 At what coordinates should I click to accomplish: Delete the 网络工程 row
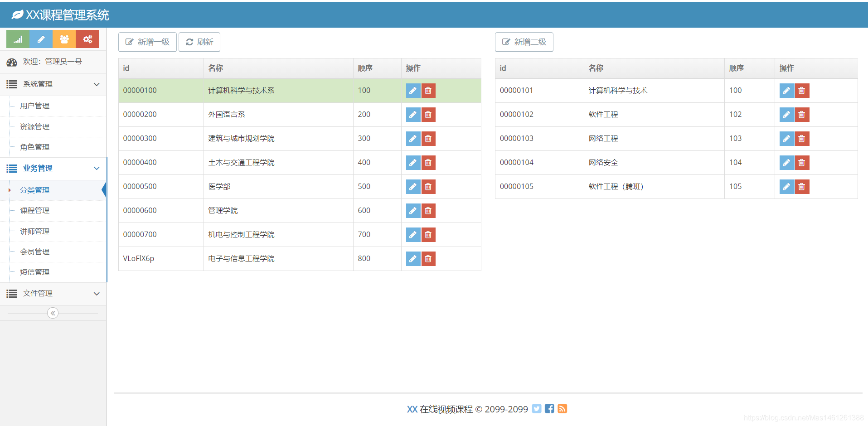(802, 139)
